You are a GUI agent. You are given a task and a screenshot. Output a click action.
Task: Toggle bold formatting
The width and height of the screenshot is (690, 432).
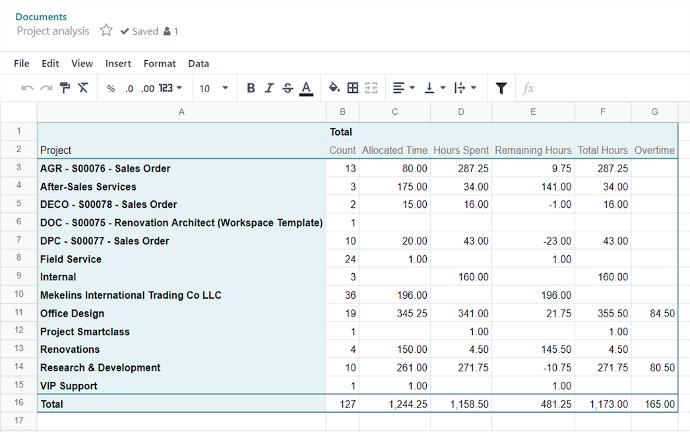click(251, 88)
